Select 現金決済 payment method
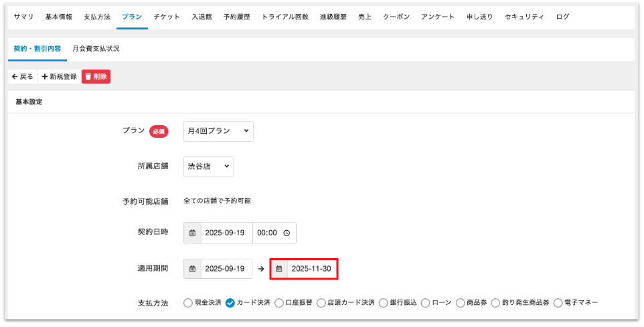 pyautogui.click(x=187, y=303)
